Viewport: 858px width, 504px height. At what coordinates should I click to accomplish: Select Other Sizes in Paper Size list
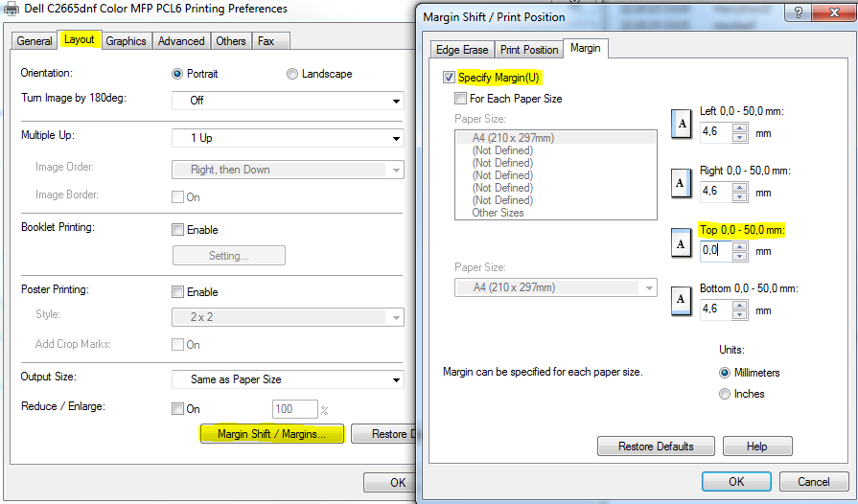pyautogui.click(x=555, y=213)
